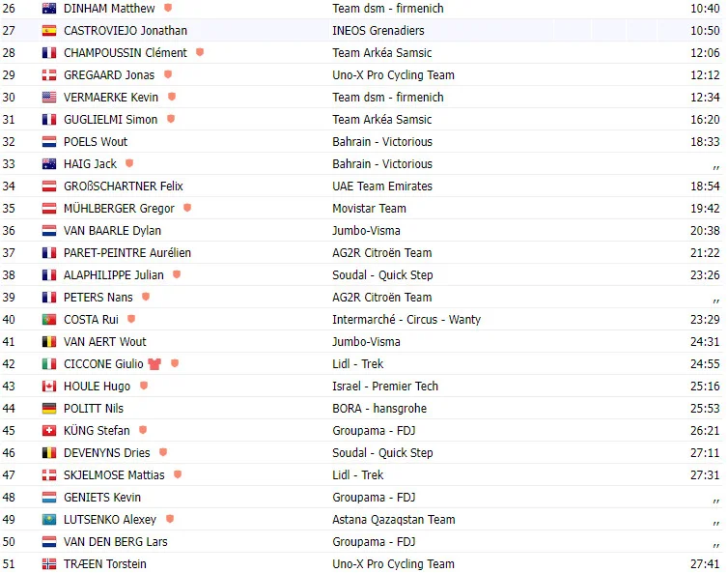
Task: Open BORA - hansgrohe team page
Action: pyautogui.click(x=379, y=409)
